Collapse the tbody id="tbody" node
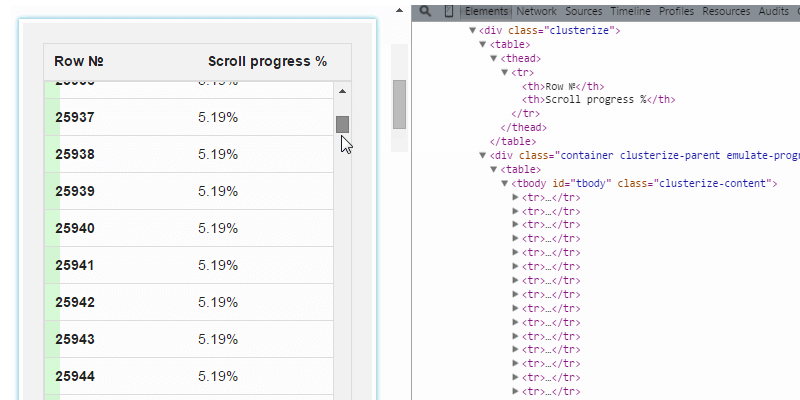The width and height of the screenshot is (800, 400). (x=505, y=184)
